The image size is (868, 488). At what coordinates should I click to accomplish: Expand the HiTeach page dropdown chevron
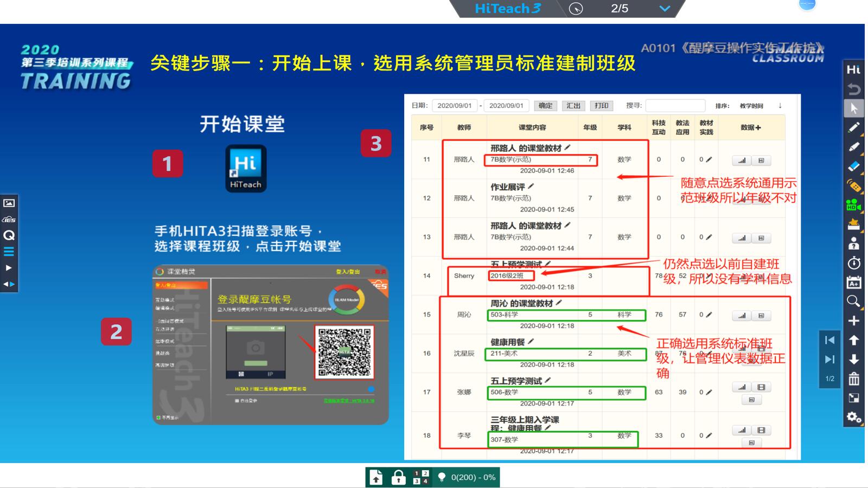(x=665, y=9)
